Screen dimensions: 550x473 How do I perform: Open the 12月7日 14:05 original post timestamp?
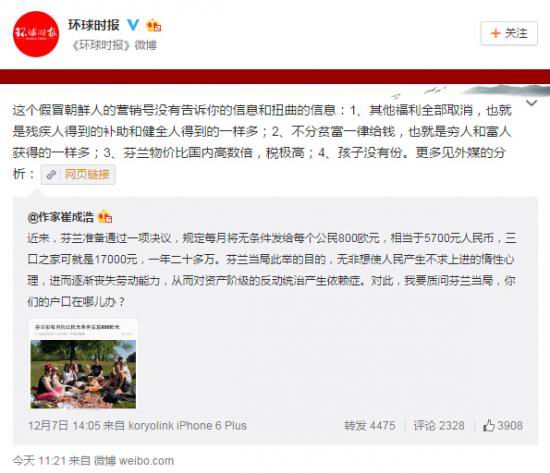coord(64,426)
